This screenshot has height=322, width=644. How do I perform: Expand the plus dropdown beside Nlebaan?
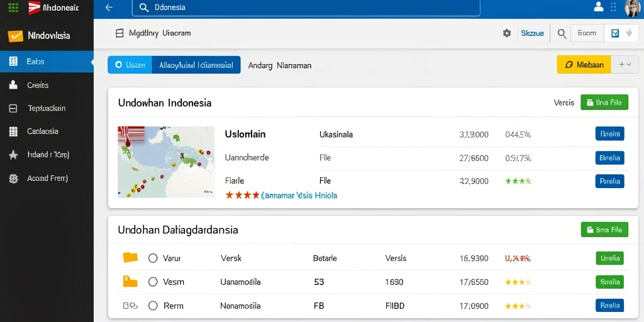(x=625, y=65)
